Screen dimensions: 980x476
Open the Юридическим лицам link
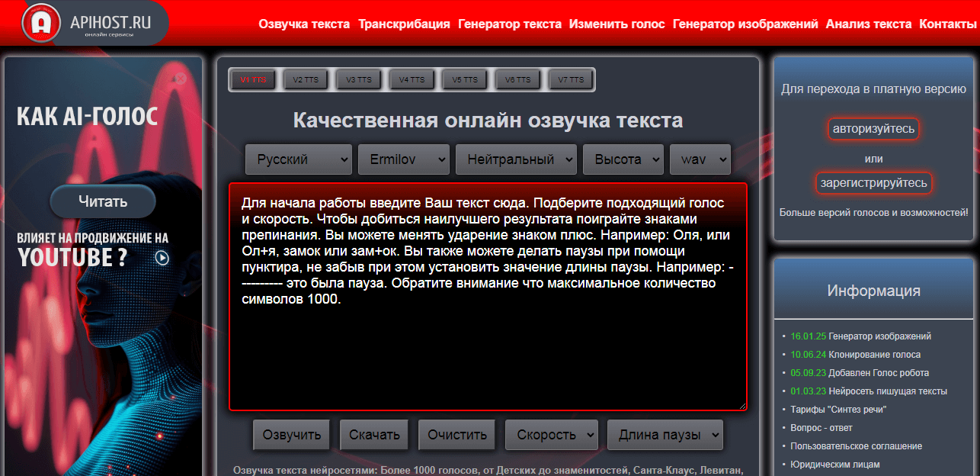(835, 465)
